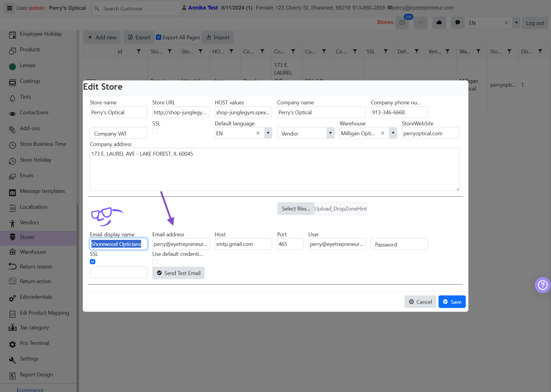
Task: Clear the Milligan Opti... warehouse selection
Action: click(x=383, y=133)
